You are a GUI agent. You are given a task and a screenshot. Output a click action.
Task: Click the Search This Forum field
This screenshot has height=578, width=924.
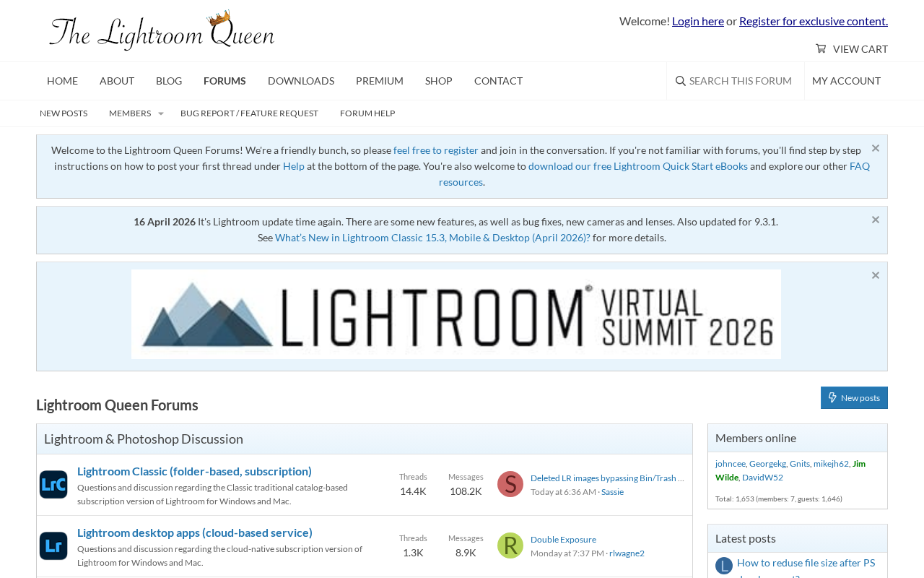pos(736,81)
